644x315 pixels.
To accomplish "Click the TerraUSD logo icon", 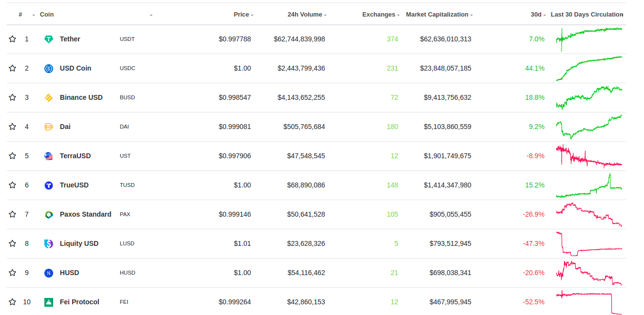I will (49, 156).
